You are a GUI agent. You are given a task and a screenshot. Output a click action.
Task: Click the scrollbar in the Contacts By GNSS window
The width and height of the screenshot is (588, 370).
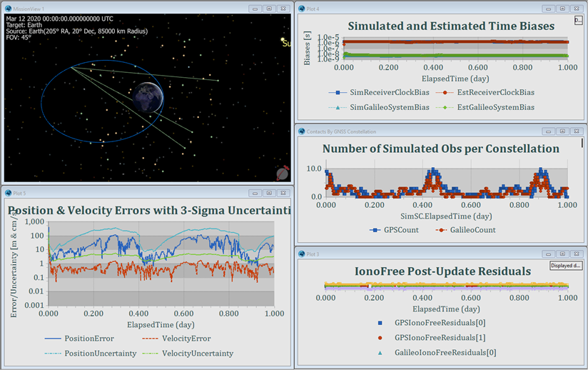tap(582, 143)
